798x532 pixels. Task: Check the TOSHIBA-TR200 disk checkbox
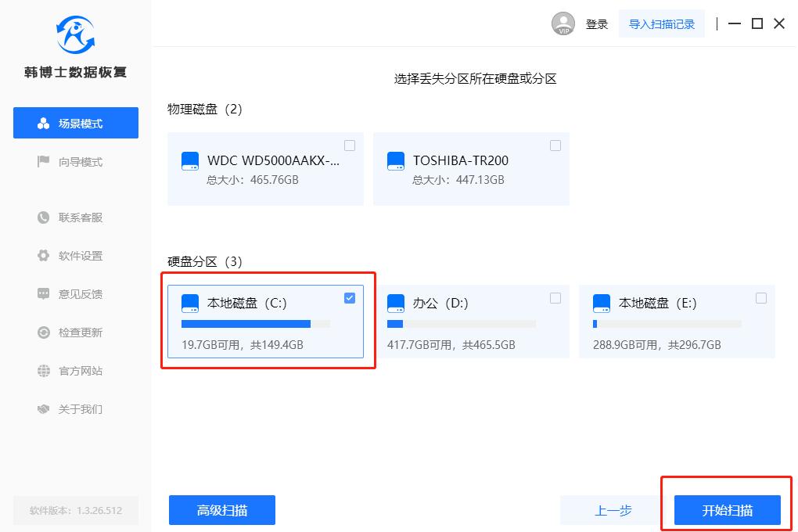click(x=555, y=146)
